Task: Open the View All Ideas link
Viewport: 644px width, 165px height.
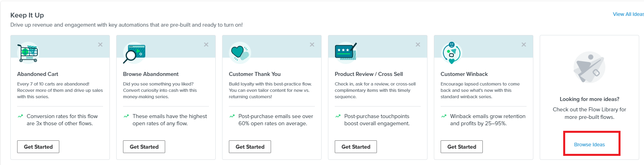Action: pos(628,14)
